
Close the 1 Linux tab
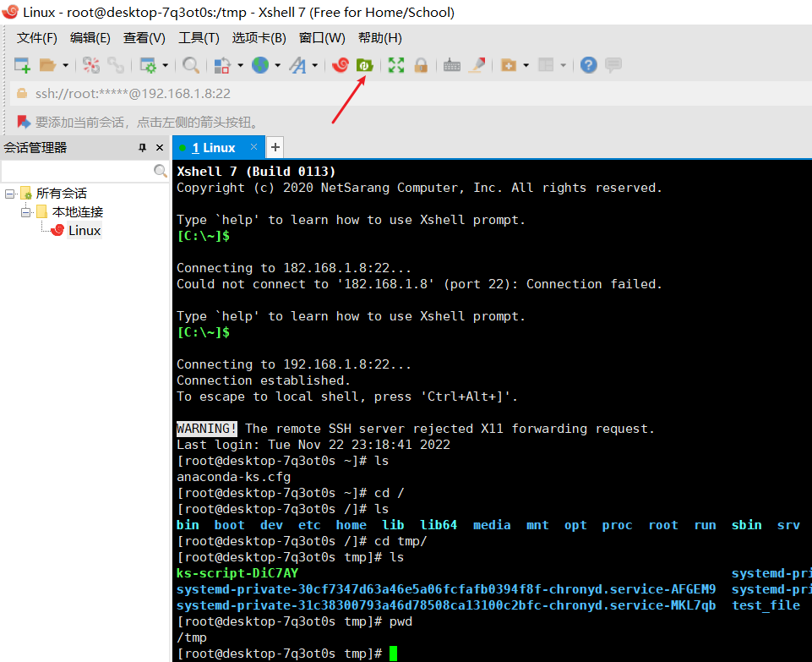pyautogui.click(x=253, y=147)
